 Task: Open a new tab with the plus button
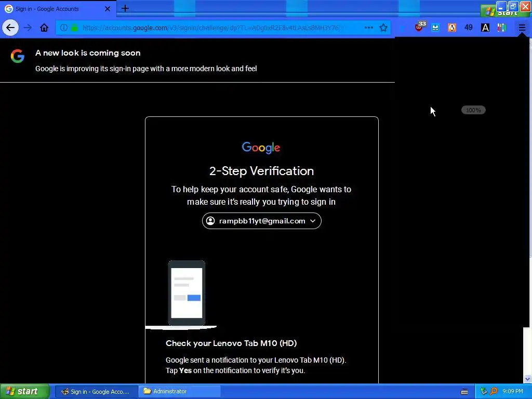pos(125,8)
